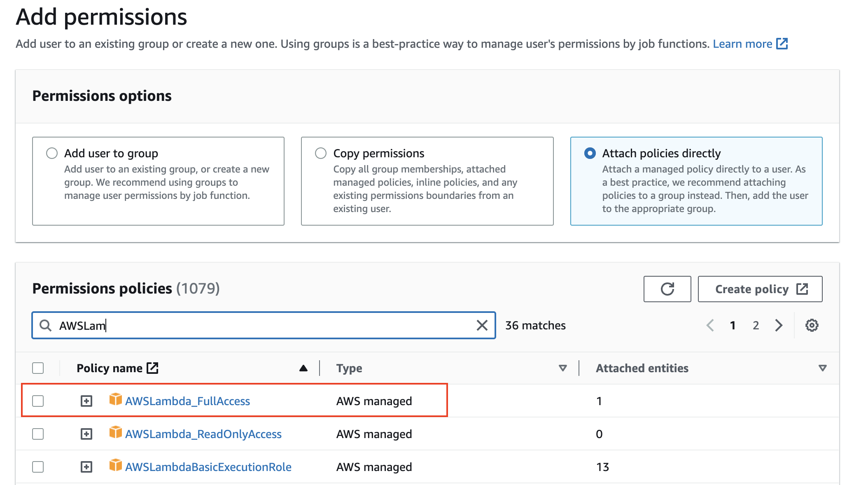The height and width of the screenshot is (485, 868).
Task: Check the AWSLambda_FullAccess policy checkbox
Action: [x=38, y=401]
